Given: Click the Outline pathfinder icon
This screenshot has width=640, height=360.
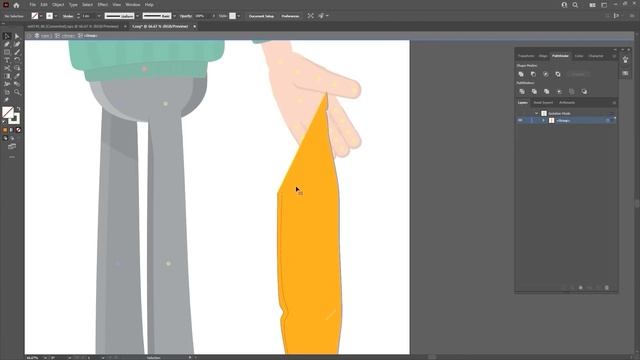Looking at the screenshot, I should [x=571, y=92].
